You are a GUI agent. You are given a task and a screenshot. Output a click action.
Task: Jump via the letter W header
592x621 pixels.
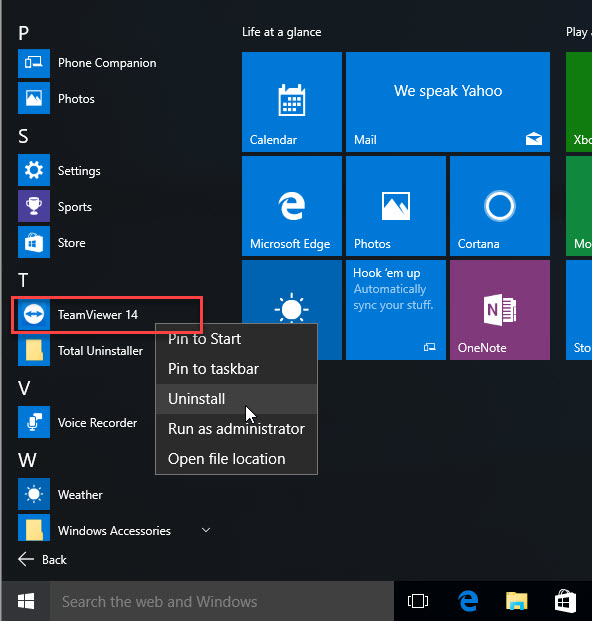(27, 460)
